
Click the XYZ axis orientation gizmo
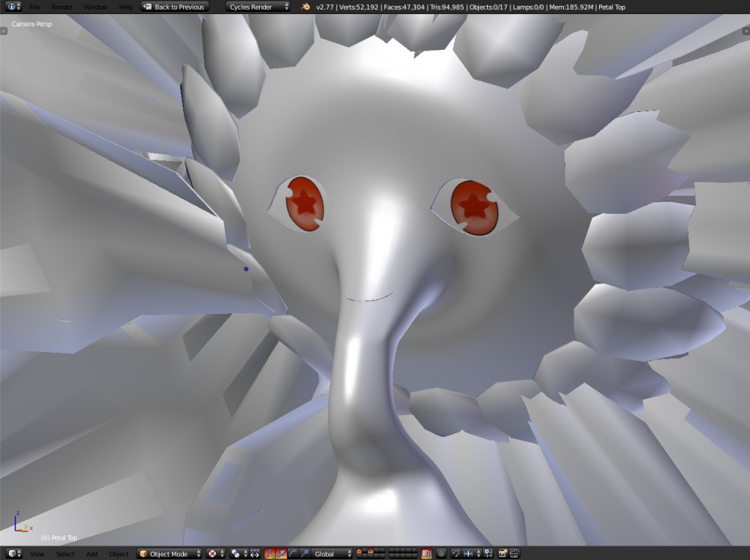coord(23,522)
